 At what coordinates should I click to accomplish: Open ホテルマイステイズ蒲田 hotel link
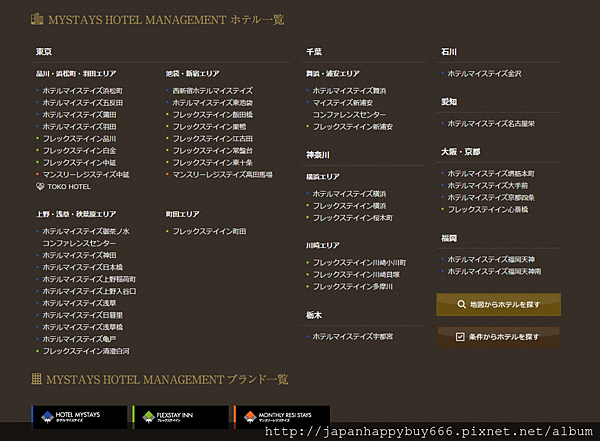pos(79,114)
